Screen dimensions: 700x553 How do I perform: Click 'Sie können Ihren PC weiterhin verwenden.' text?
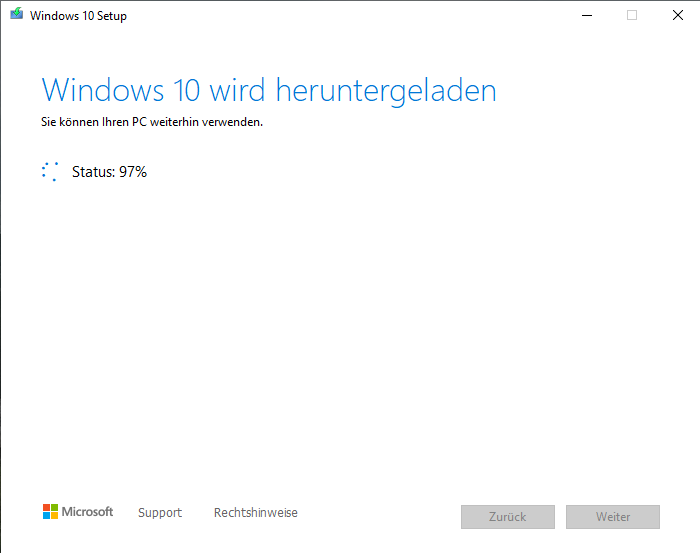coord(152,122)
